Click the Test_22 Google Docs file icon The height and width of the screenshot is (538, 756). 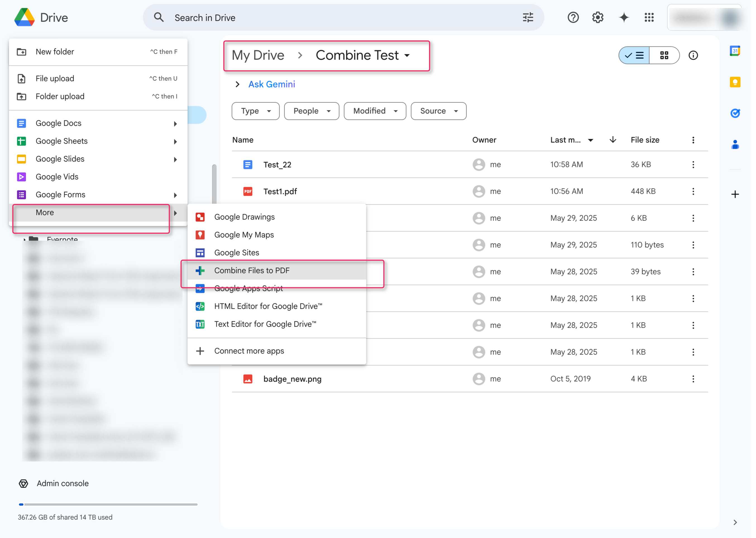click(x=248, y=165)
